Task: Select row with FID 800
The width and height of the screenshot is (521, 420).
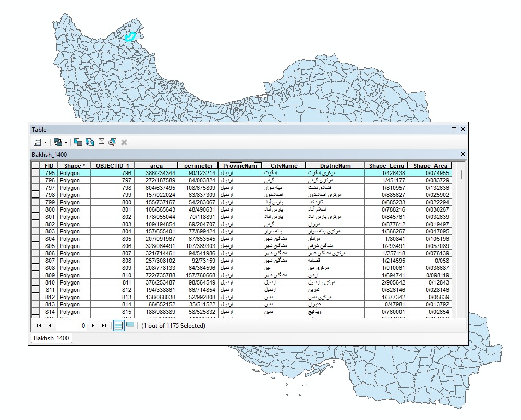Action: 35,209
